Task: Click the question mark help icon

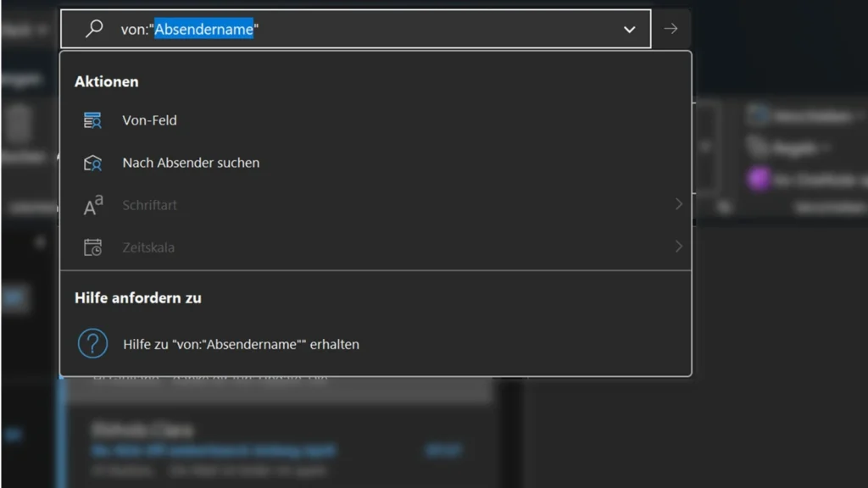Action: pyautogui.click(x=92, y=343)
